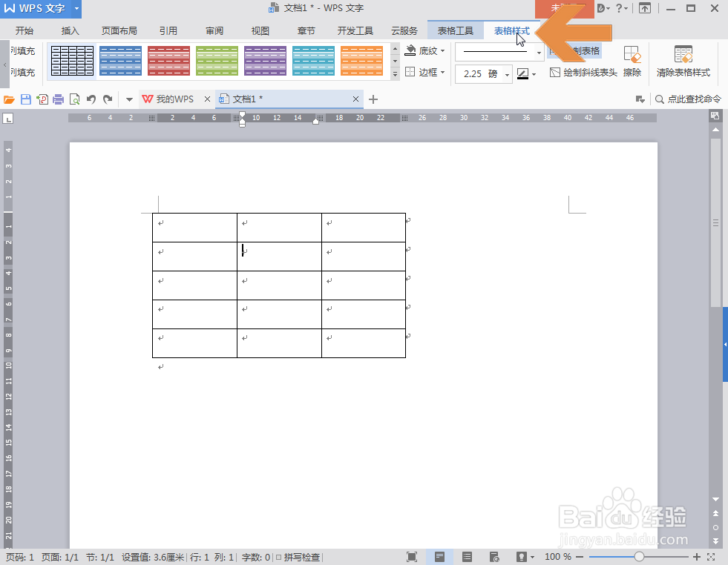Click the fit page icon beside zoom plus
The width and height of the screenshot is (728, 565).
tap(711, 557)
